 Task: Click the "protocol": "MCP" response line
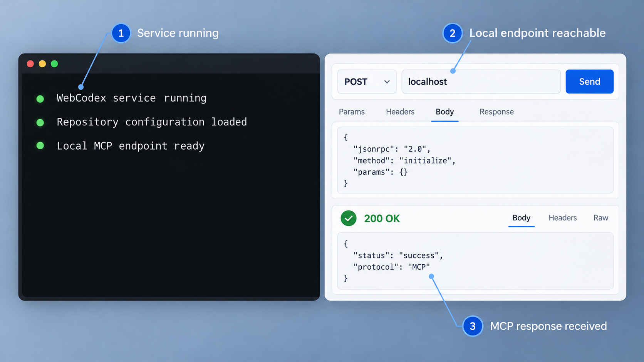coord(391,267)
